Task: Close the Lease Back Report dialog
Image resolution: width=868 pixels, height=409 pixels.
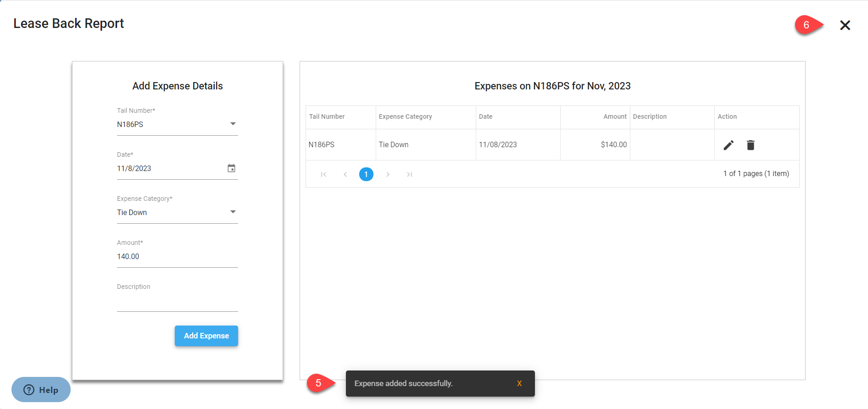Action: (x=845, y=25)
